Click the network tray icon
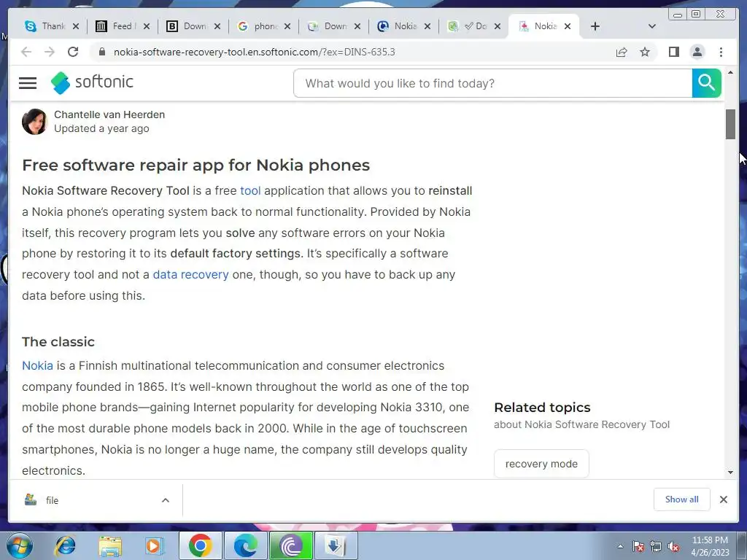The width and height of the screenshot is (747, 560). pos(656,546)
